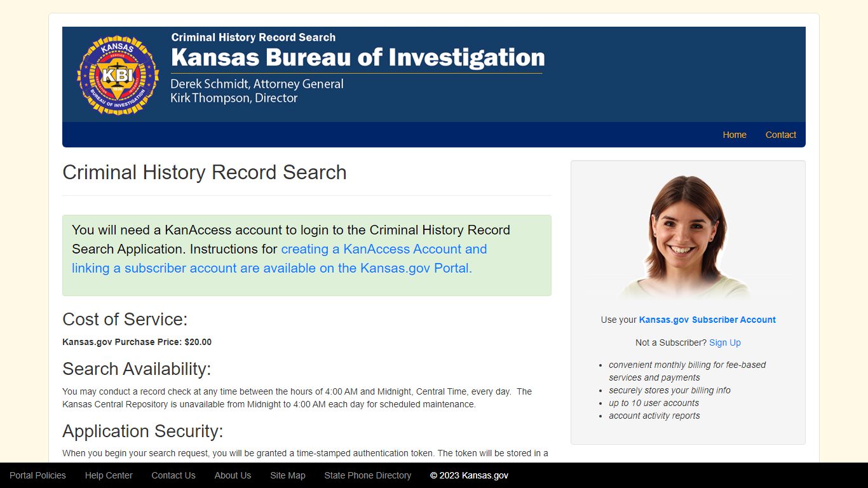Image resolution: width=868 pixels, height=488 pixels.
Task: Click the 'up to 10 user accounts' bullet
Action: pos(654,403)
